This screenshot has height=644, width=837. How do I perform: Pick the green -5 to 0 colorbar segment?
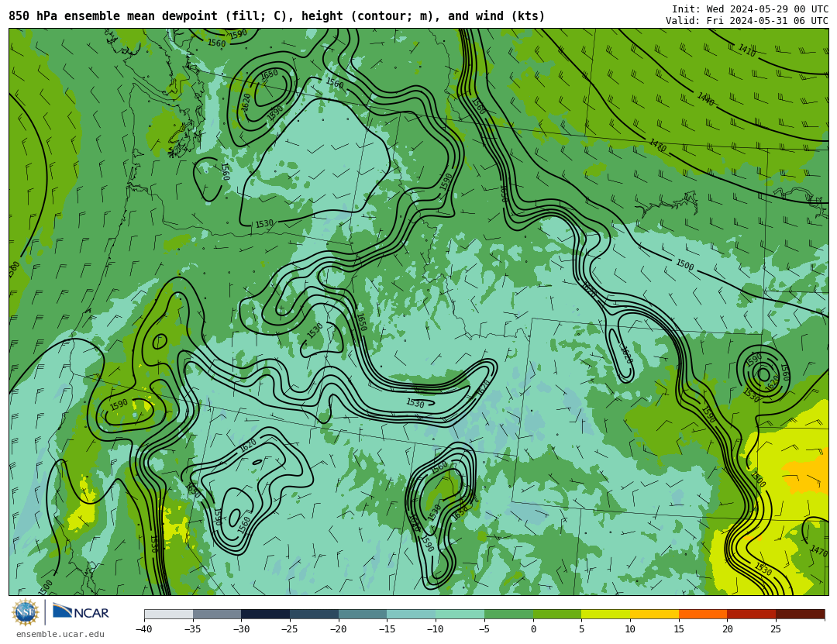tap(508, 615)
